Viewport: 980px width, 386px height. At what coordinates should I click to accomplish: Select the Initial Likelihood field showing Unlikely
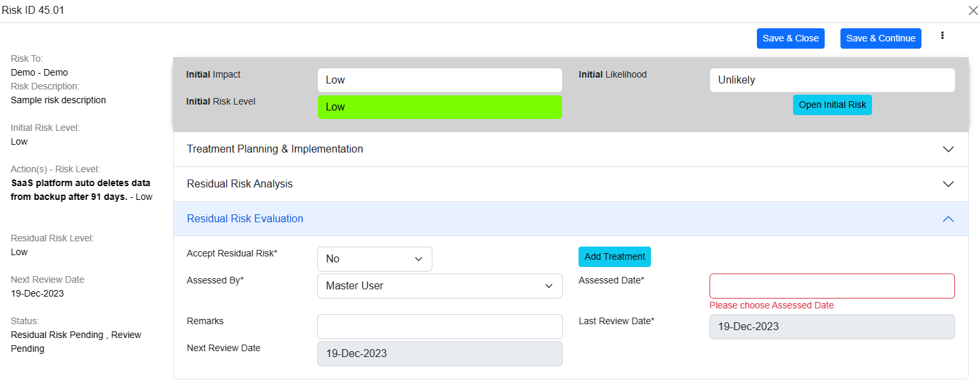coord(831,80)
